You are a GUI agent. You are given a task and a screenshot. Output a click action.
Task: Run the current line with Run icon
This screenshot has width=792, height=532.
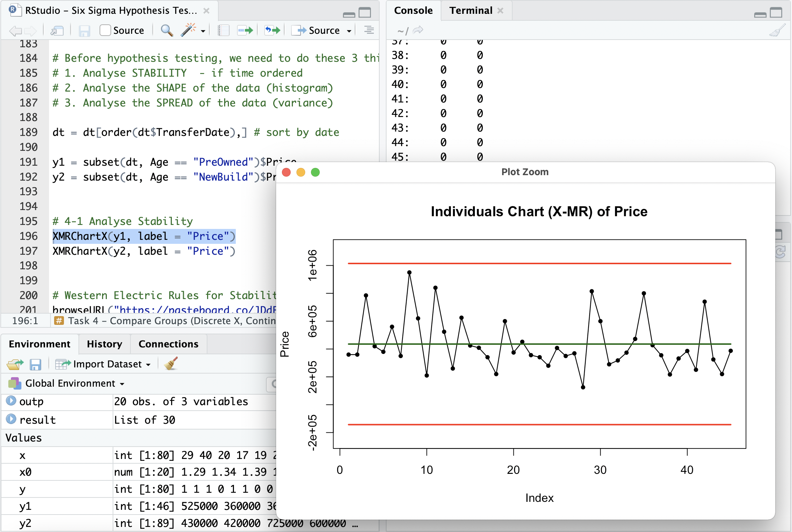(245, 31)
